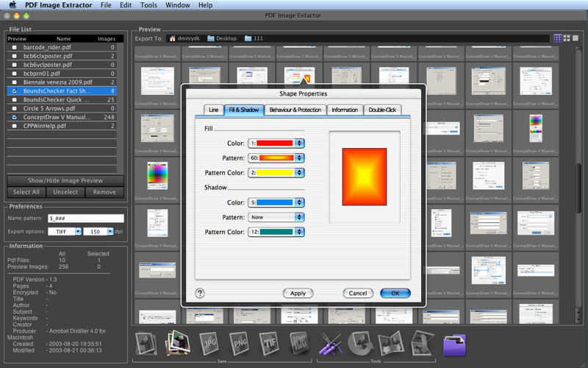
Task: Open the Fill Color dropdown showing red
Action: (x=276, y=143)
